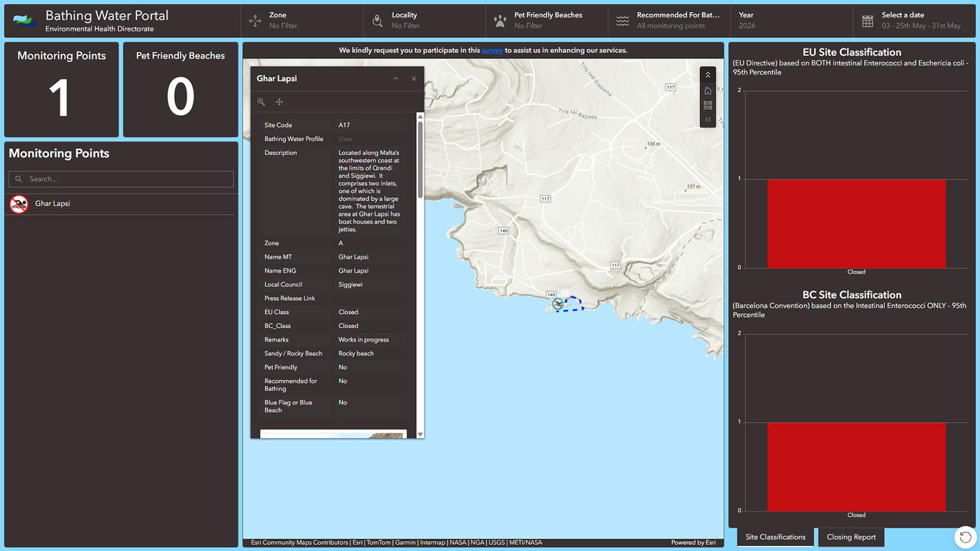The width and height of the screenshot is (980, 551).
Task: Click the Monitoring Points search field
Action: [x=121, y=179]
